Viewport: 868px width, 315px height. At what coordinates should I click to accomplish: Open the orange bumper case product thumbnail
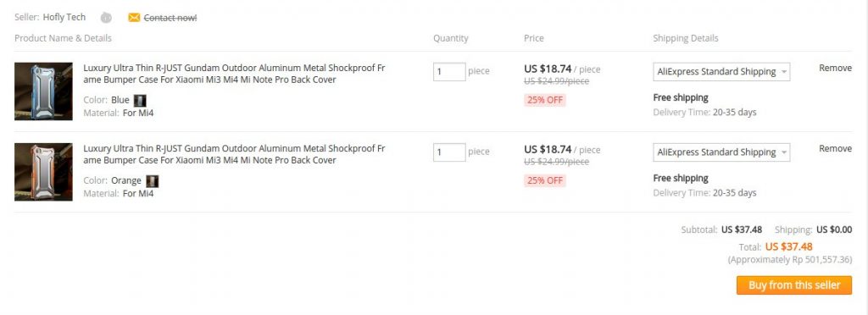(43, 172)
